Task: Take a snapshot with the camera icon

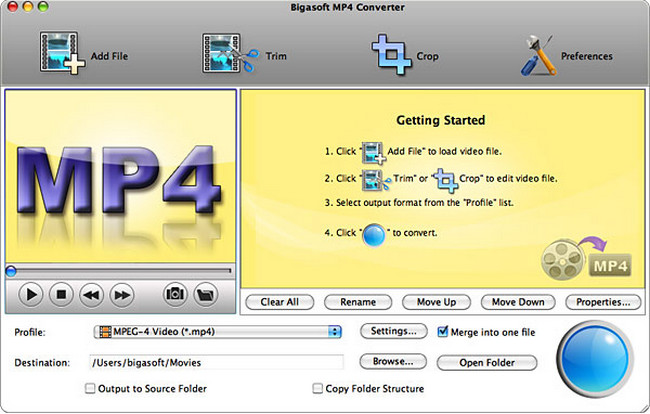Action: pos(175,295)
